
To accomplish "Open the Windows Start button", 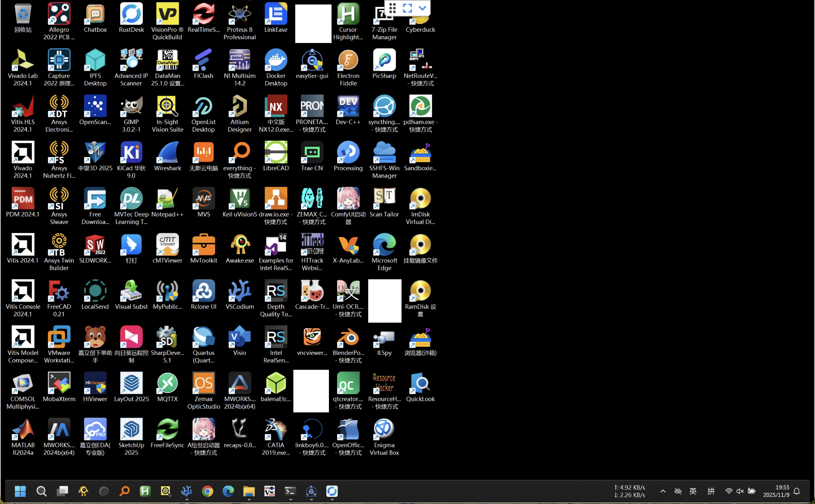I will (x=20, y=491).
